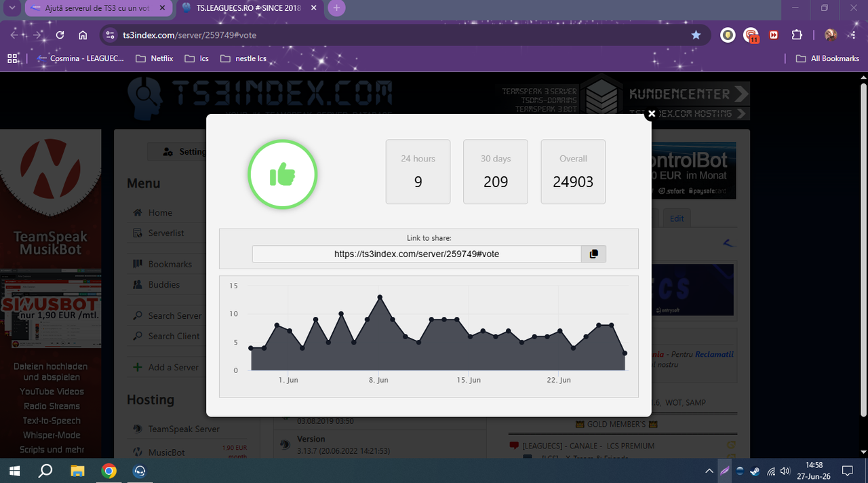Open Windows search from taskbar
Viewport: 868px width, 483px height.
point(45,470)
